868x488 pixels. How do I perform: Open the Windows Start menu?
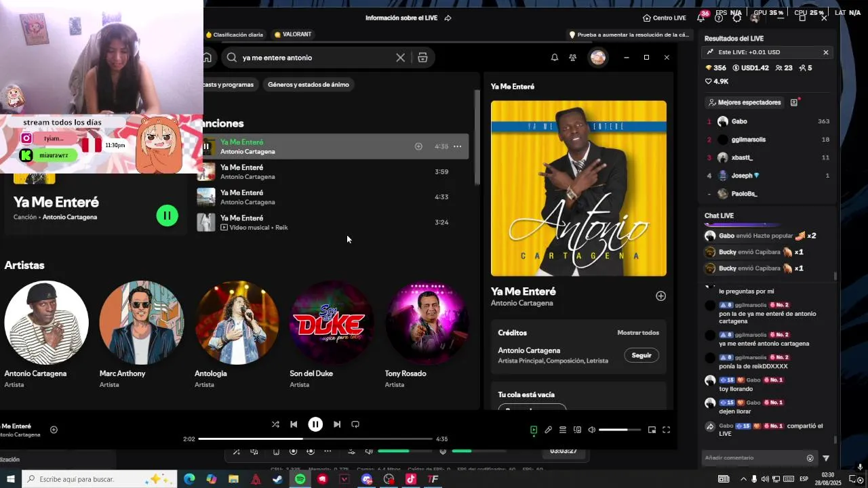(x=10, y=479)
